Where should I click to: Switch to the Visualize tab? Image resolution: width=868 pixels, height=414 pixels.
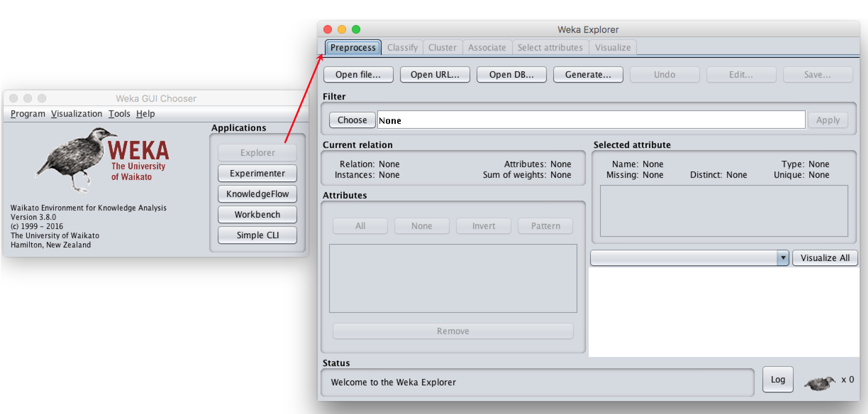pos(613,48)
